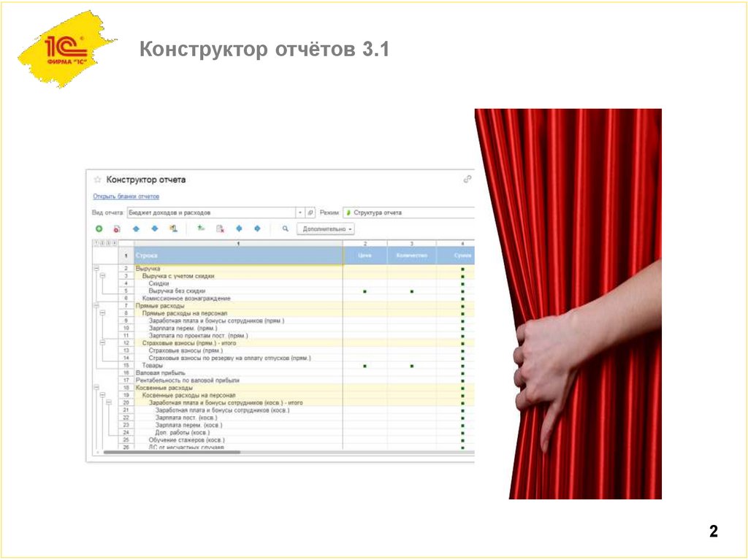Click the link icon at top right corner
748x560 pixels.
(x=467, y=177)
